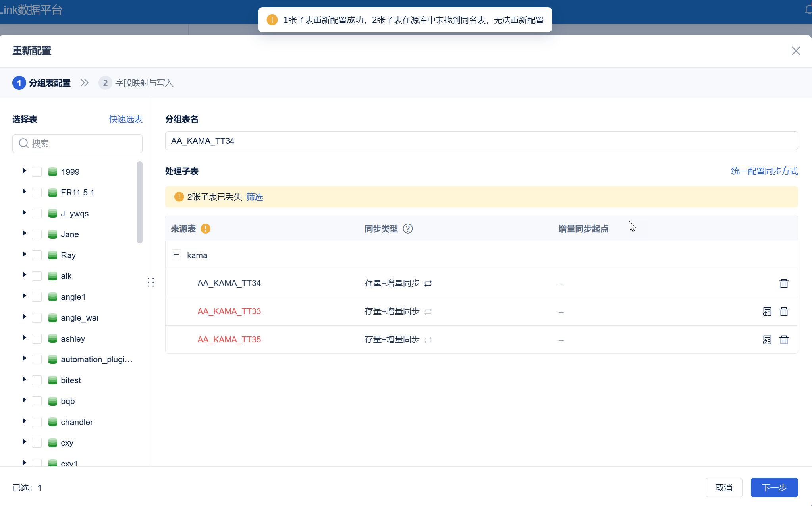The width and height of the screenshot is (812, 506).
Task: Click the 筛选 link in warning banner
Action: 255,197
